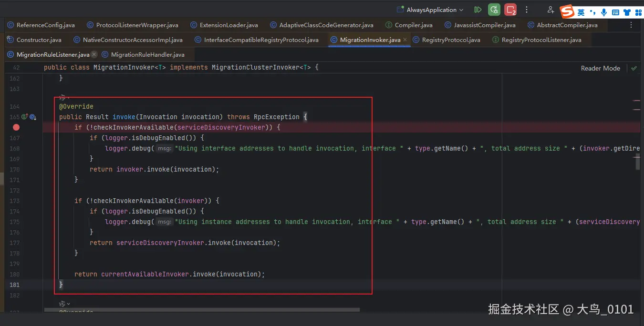Screen dimensions: 644x326
Task: Select the AdaptiveClassCodeGenerator.java tab
Action: point(322,25)
